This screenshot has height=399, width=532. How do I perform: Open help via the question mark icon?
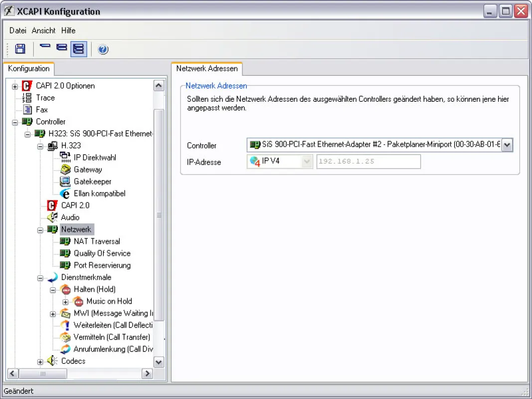[x=103, y=49]
